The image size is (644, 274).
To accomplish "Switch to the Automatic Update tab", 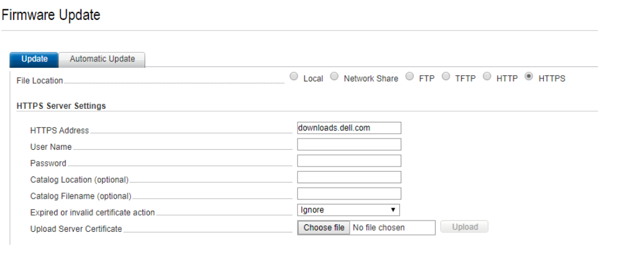I will coord(102,59).
